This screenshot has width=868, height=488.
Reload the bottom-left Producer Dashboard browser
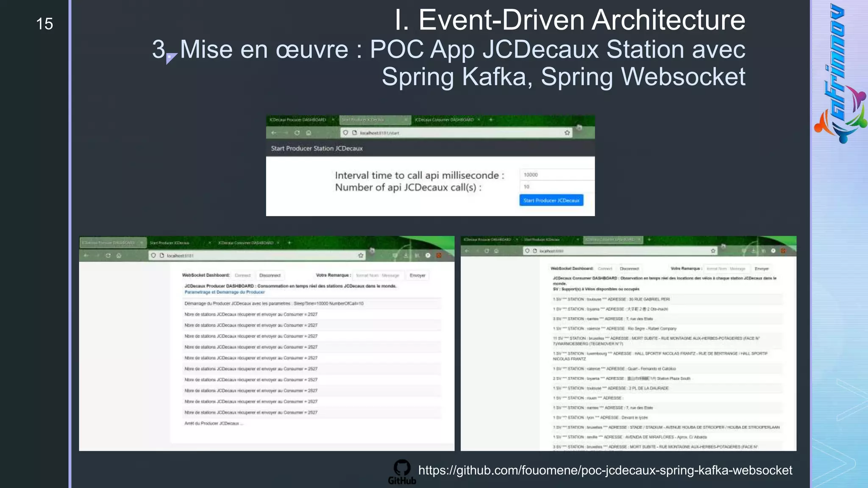[108, 255]
